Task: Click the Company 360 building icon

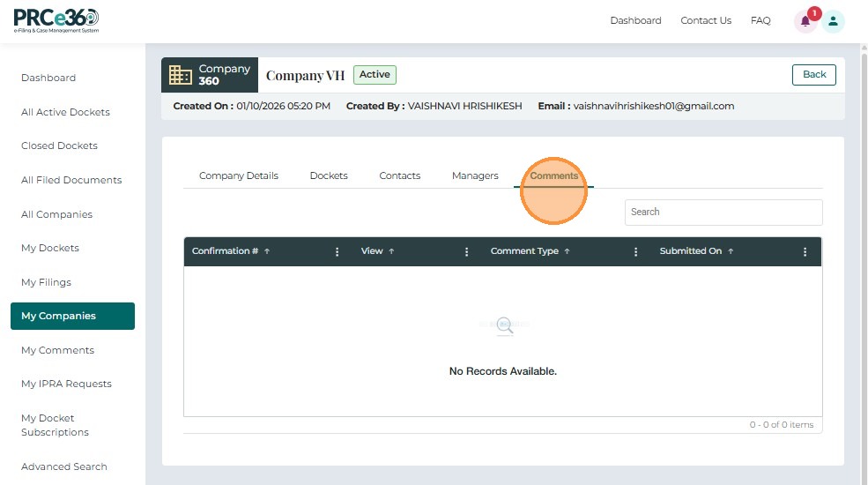Action: click(180, 75)
